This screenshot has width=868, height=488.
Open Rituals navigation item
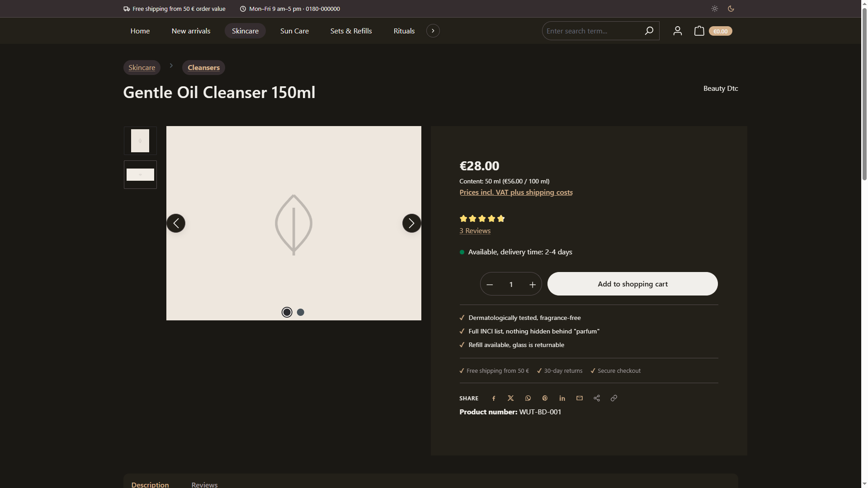click(404, 31)
